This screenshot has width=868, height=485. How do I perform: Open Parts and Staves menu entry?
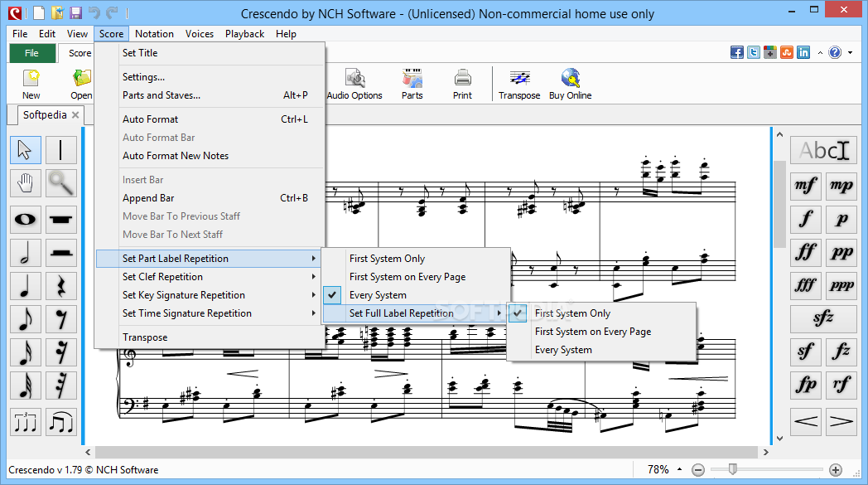(210, 95)
